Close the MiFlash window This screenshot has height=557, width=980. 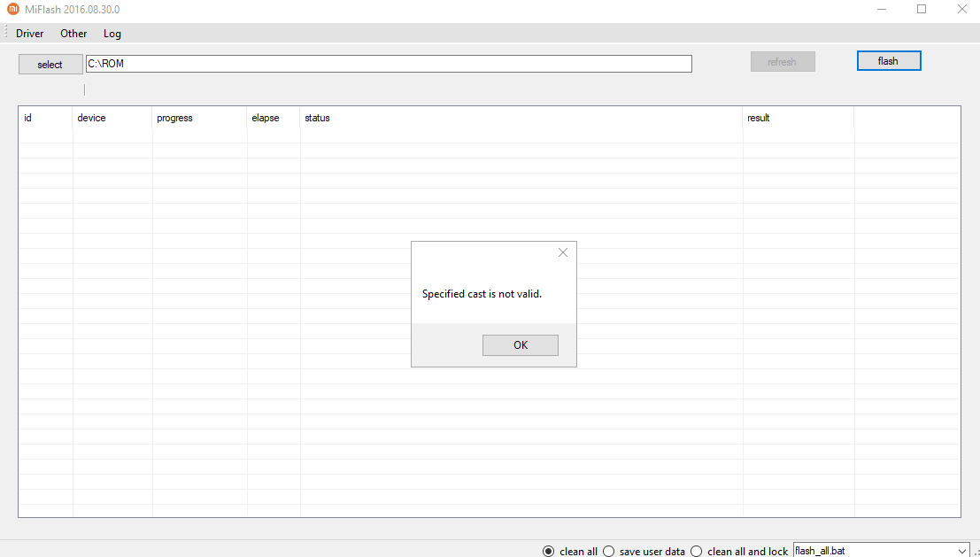962,10
